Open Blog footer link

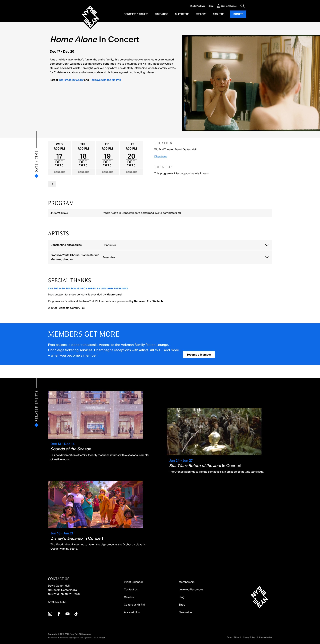point(181,597)
